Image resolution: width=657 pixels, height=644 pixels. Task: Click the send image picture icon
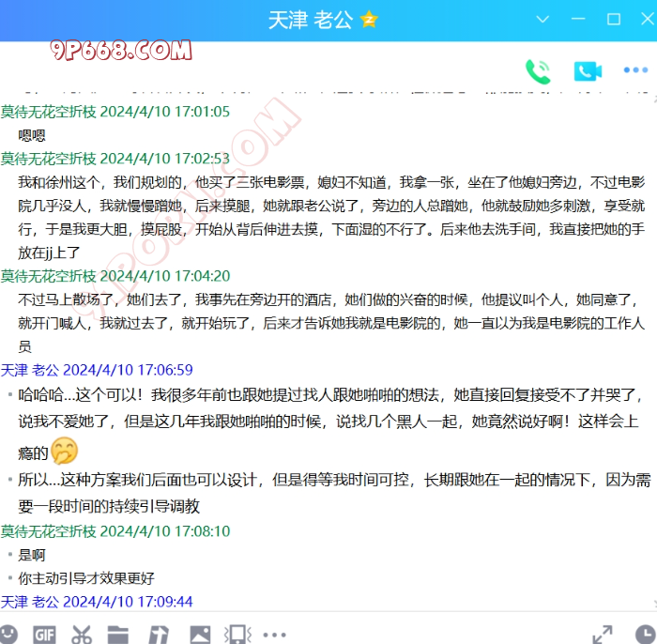click(x=200, y=634)
